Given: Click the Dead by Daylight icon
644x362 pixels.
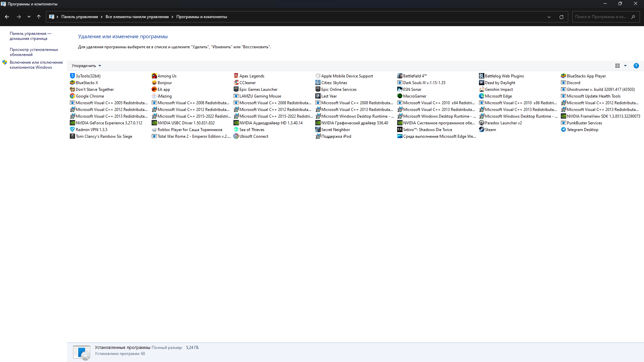Looking at the screenshot, I should click(481, 82).
